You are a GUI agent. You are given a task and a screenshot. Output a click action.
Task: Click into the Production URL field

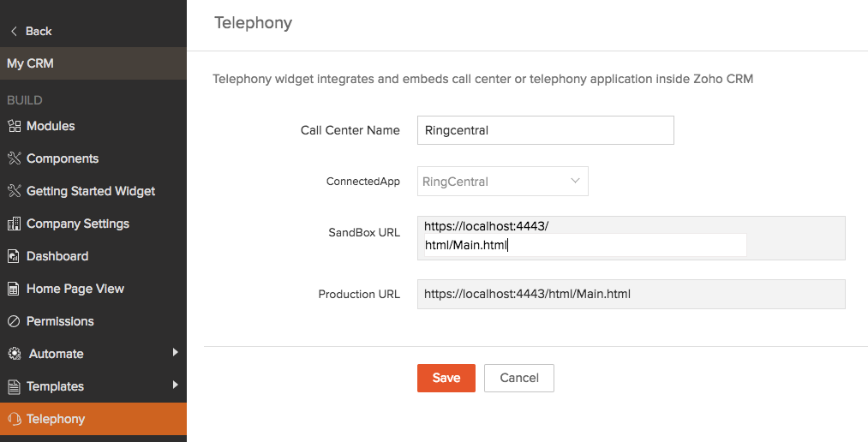(x=631, y=294)
